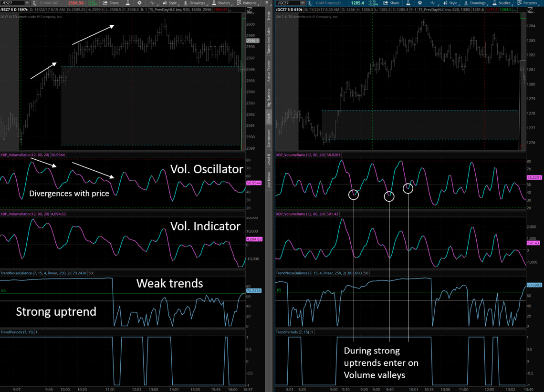Open the /GCZ7 symbol dropdown
Viewport: 544px width, 392px height.
pos(302,3)
